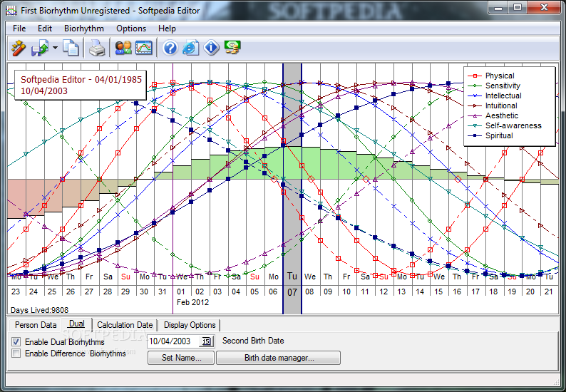This screenshot has width=566, height=392.
Task: Click the Birth date manager... button
Action: click(279, 358)
